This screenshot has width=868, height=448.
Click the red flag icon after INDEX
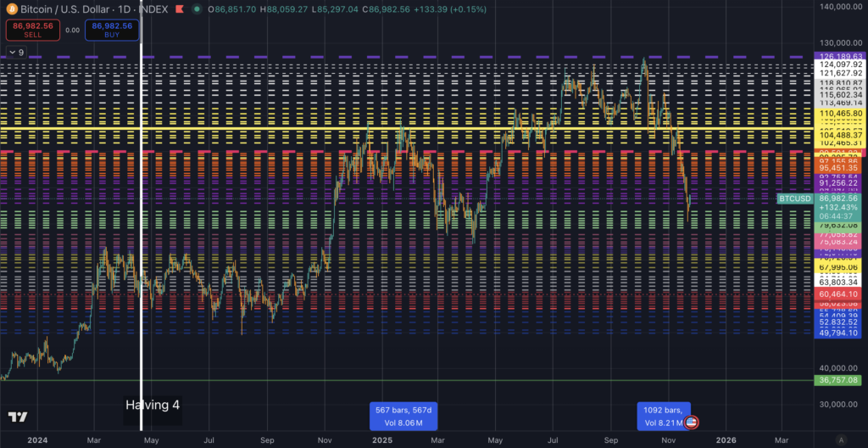(178, 9)
